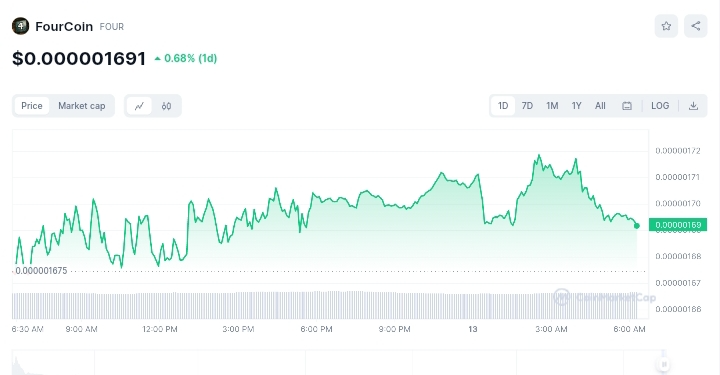Image resolution: width=720 pixels, height=375 pixels.
Task: Open the calendar date range picker
Action: point(627,106)
